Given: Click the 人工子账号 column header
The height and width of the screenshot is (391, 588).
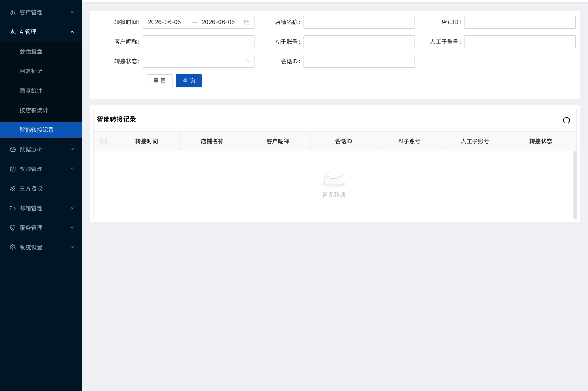Looking at the screenshot, I should [475, 141].
